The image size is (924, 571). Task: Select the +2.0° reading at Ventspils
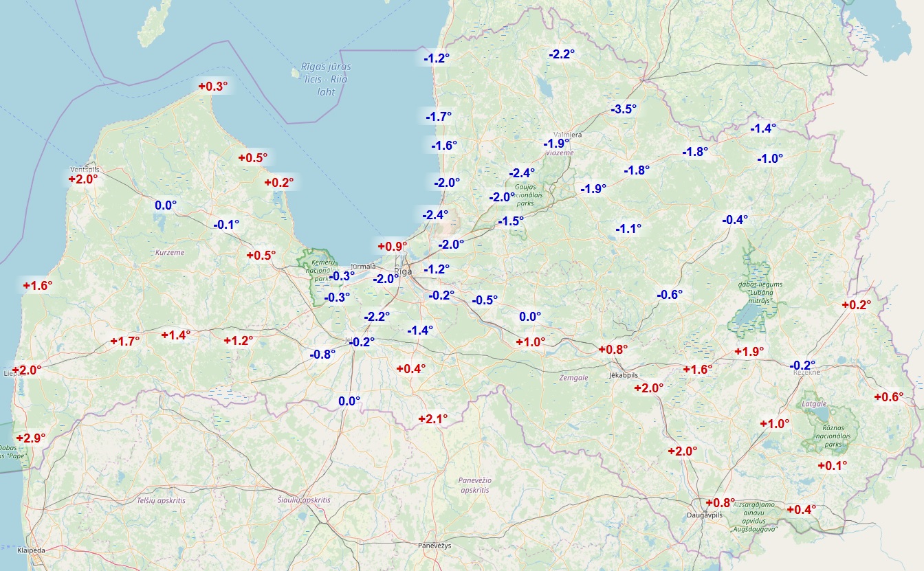click(83, 179)
